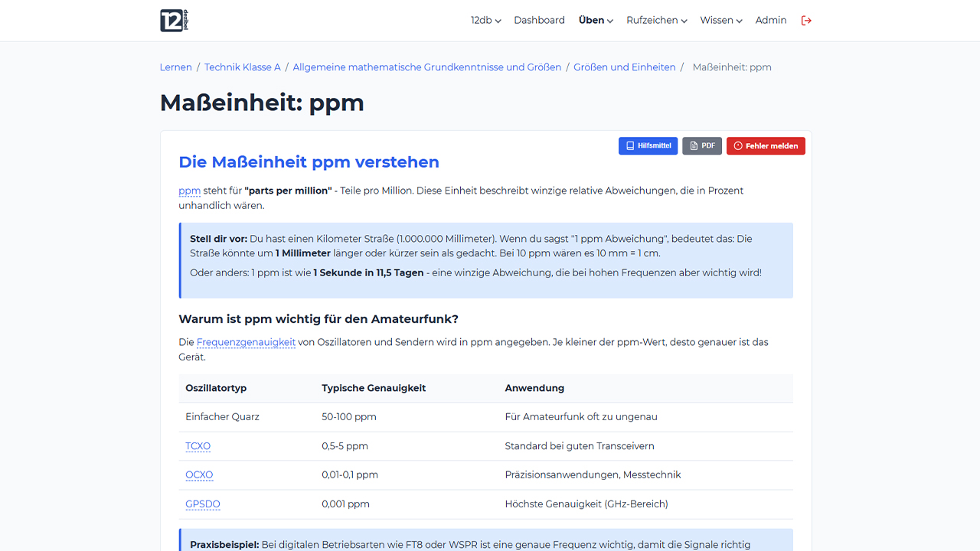Image resolution: width=980 pixels, height=551 pixels.
Task: Expand the 12db dropdown menu
Action: click(485, 21)
